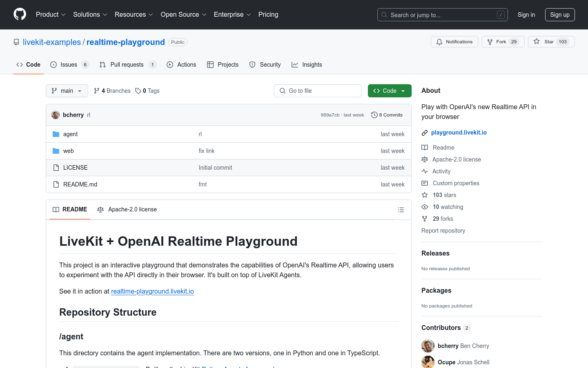Click the file icon beside LICENSE
588x368 pixels.
click(56, 168)
